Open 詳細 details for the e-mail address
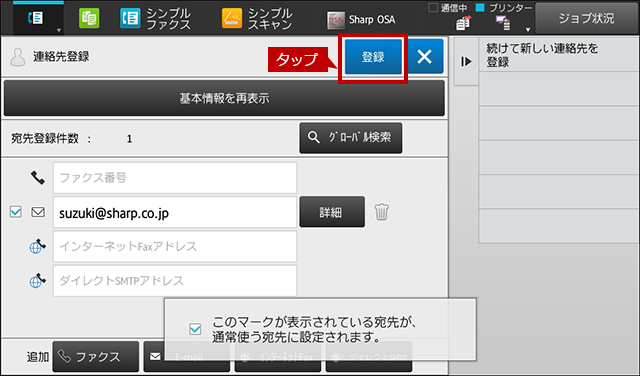 332,212
